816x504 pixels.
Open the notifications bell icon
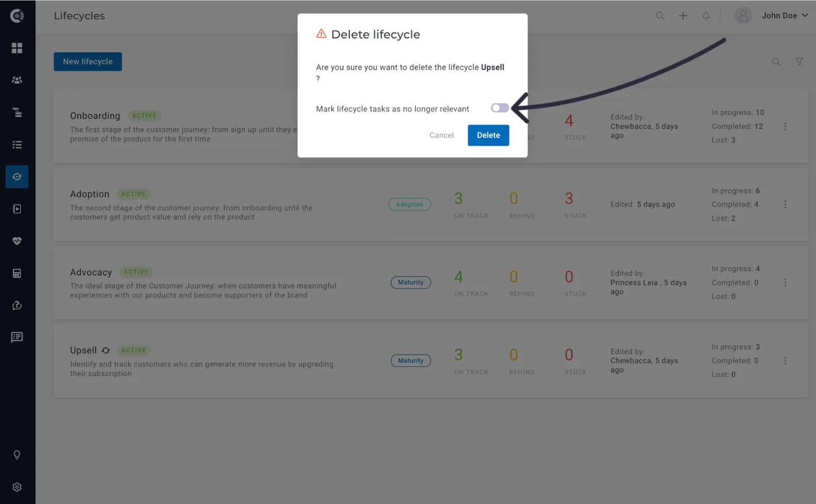tap(706, 16)
